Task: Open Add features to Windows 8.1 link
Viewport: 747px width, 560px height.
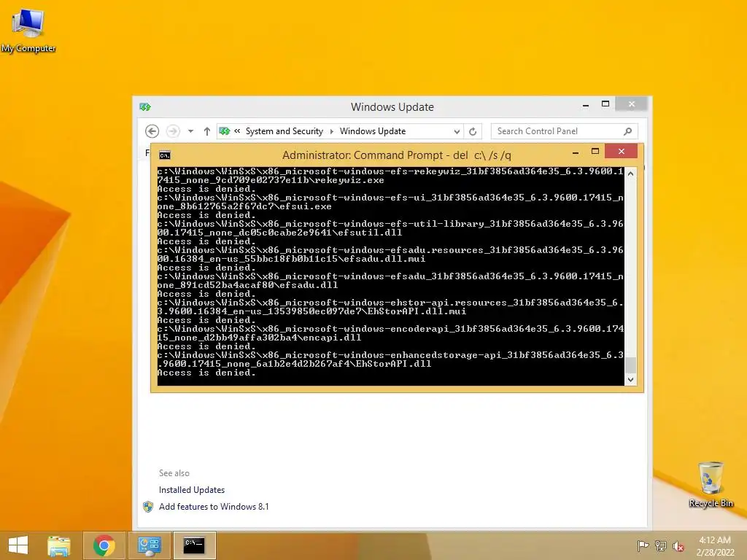Action: click(214, 507)
